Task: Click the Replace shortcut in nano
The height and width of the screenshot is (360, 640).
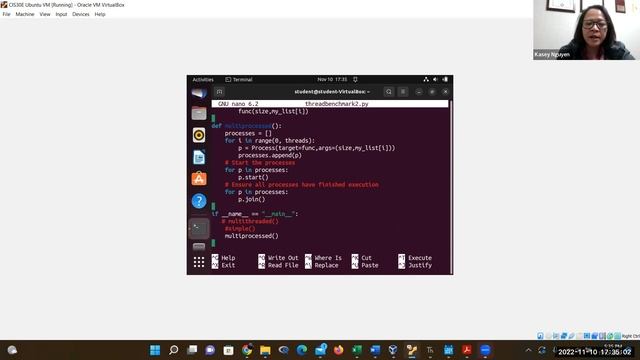Action: point(322,265)
